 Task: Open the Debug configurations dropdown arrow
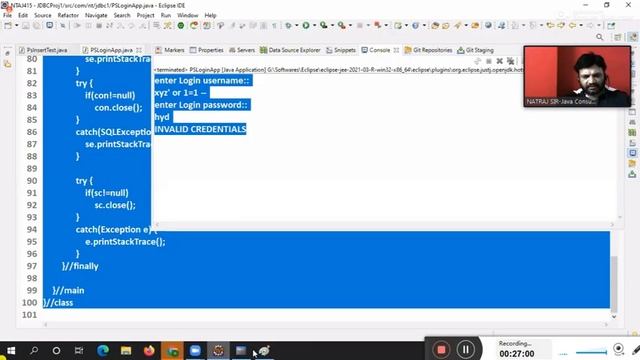(x=296, y=25)
